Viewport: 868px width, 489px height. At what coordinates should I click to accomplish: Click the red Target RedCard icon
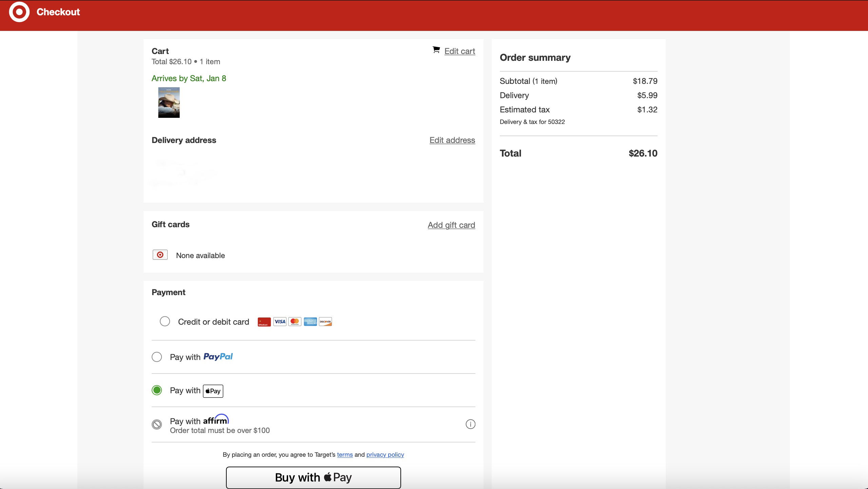[x=264, y=322]
